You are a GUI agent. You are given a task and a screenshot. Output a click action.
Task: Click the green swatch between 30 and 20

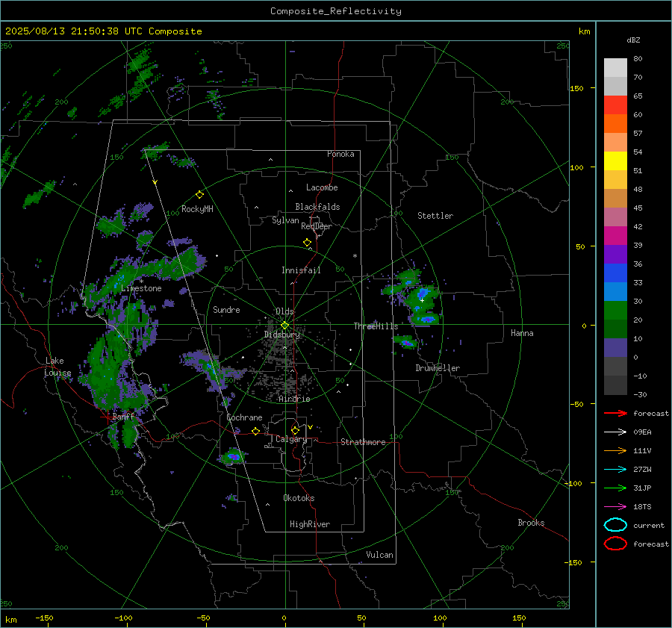click(x=615, y=311)
